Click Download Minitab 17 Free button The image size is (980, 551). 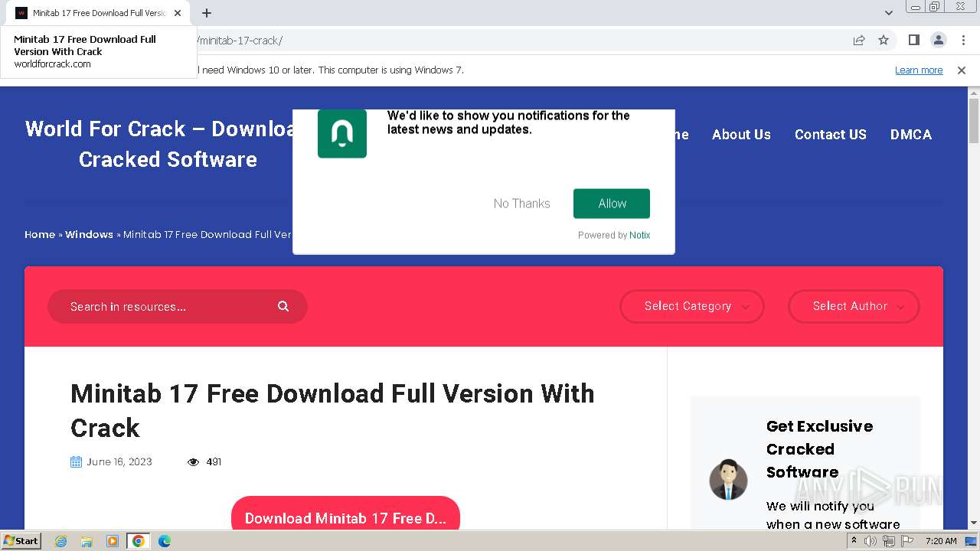point(345,514)
